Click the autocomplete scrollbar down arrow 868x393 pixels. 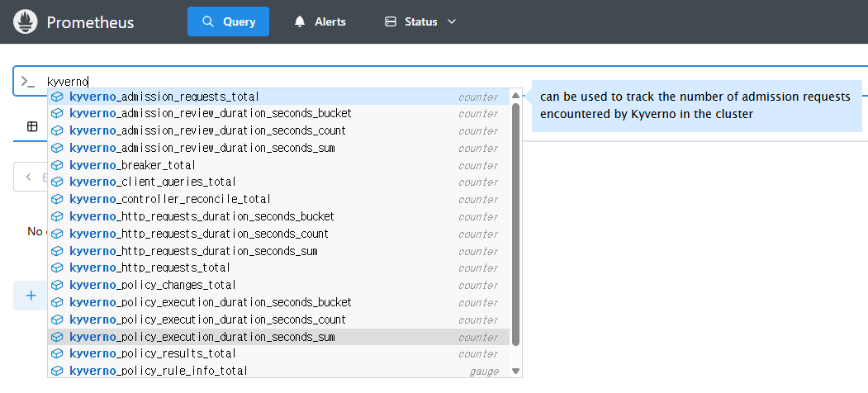click(515, 371)
